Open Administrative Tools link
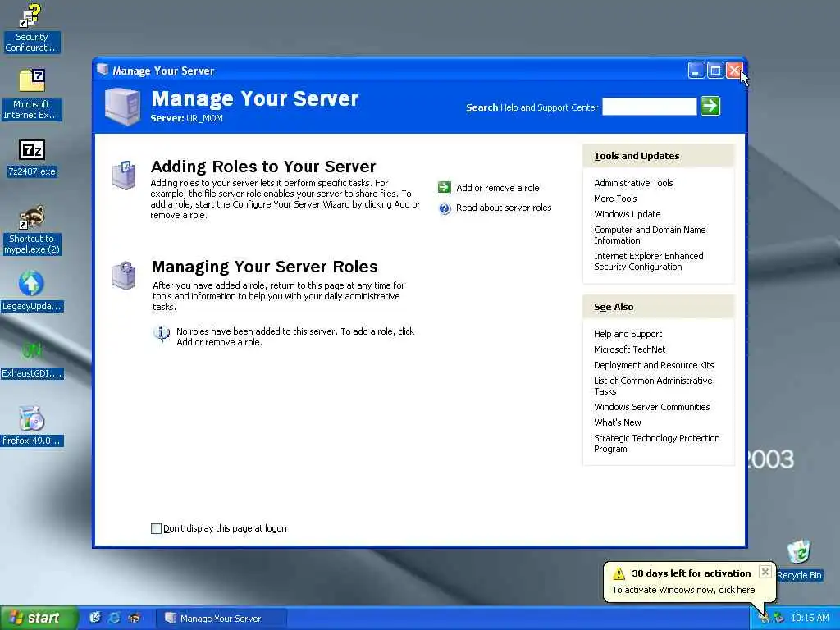The image size is (840, 630). pos(633,183)
